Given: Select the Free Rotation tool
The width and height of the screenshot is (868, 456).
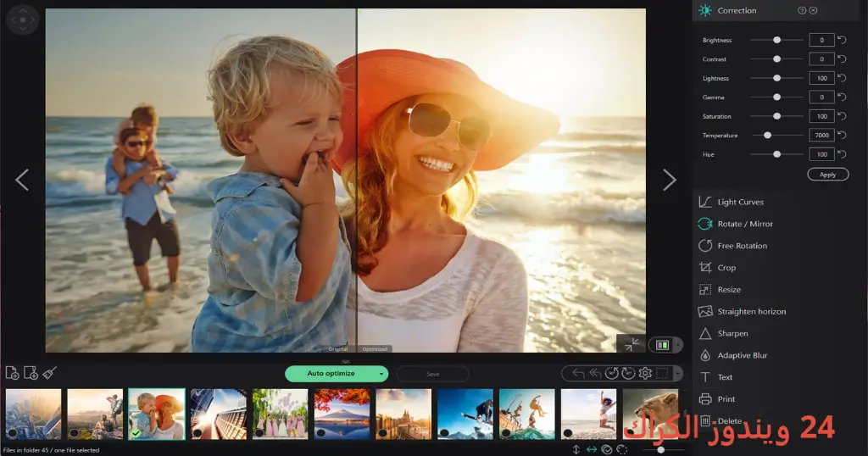Looking at the screenshot, I should [x=732, y=246].
